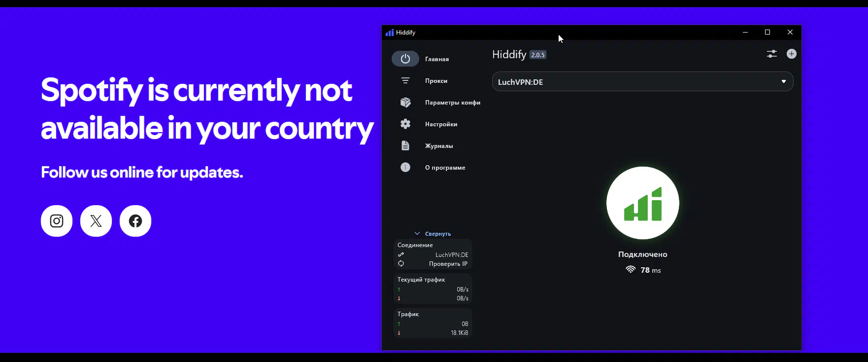Click the 2.0.5 version badge

tap(538, 55)
